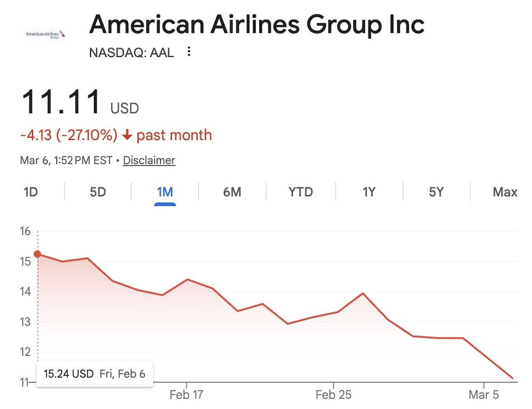
Task: Select the 1M time range tab
Action: (x=165, y=192)
